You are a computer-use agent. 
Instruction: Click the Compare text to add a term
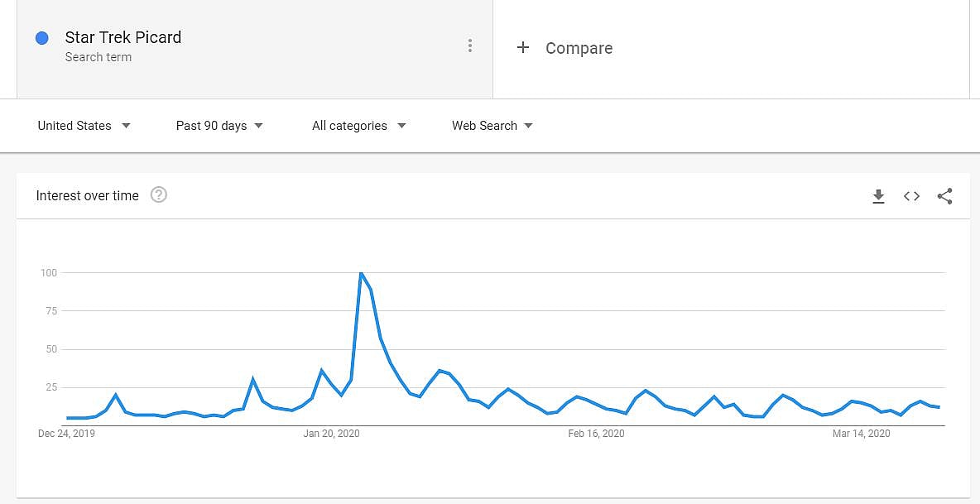(x=579, y=48)
